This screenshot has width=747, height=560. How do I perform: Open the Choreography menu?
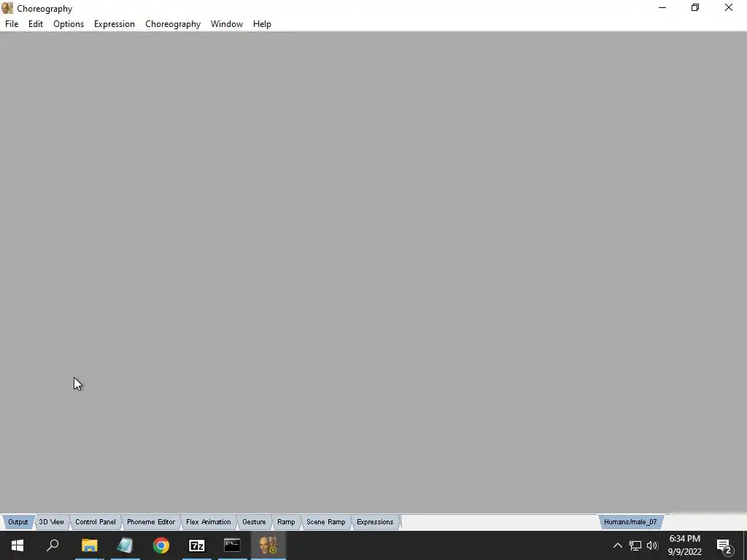pyautogui.click(x=173, y=24)
